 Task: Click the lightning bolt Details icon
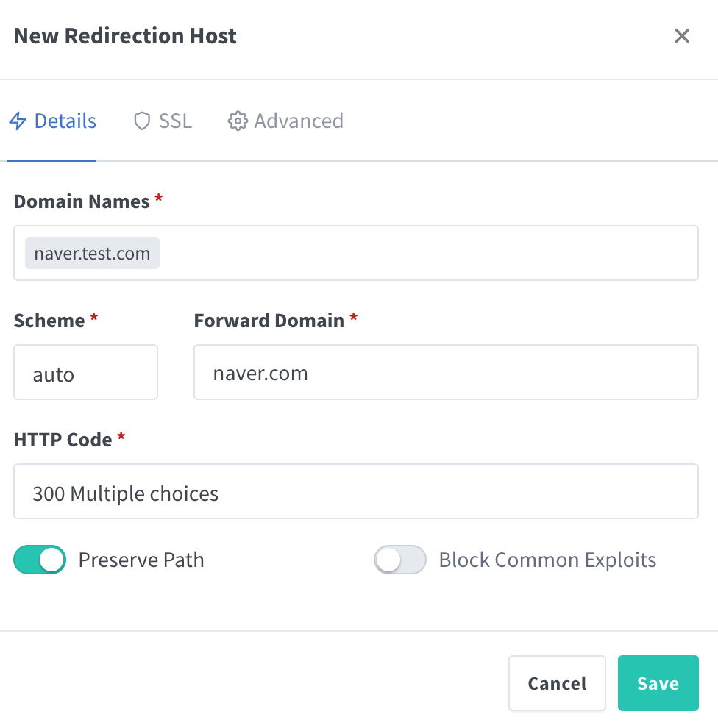(18, 121)
